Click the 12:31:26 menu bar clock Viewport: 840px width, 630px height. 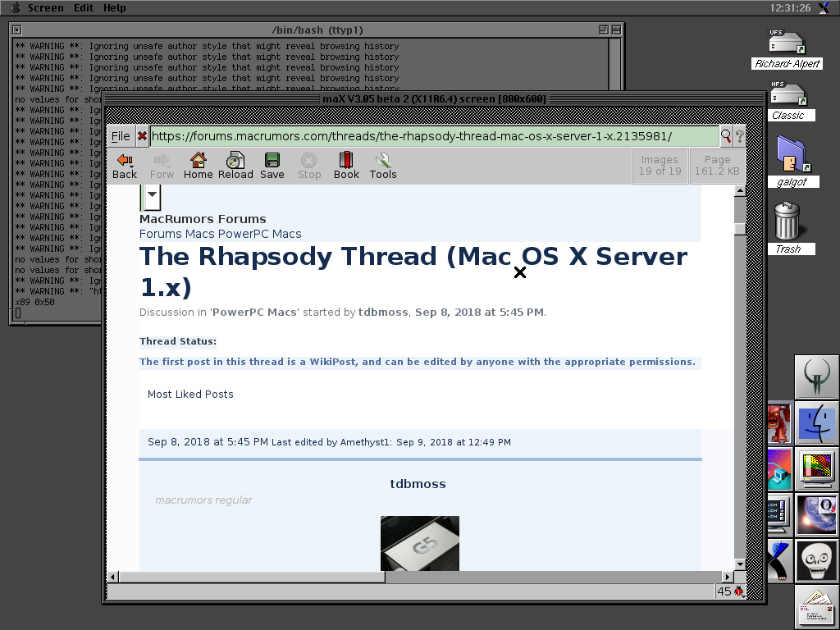(x=790, y=7)
